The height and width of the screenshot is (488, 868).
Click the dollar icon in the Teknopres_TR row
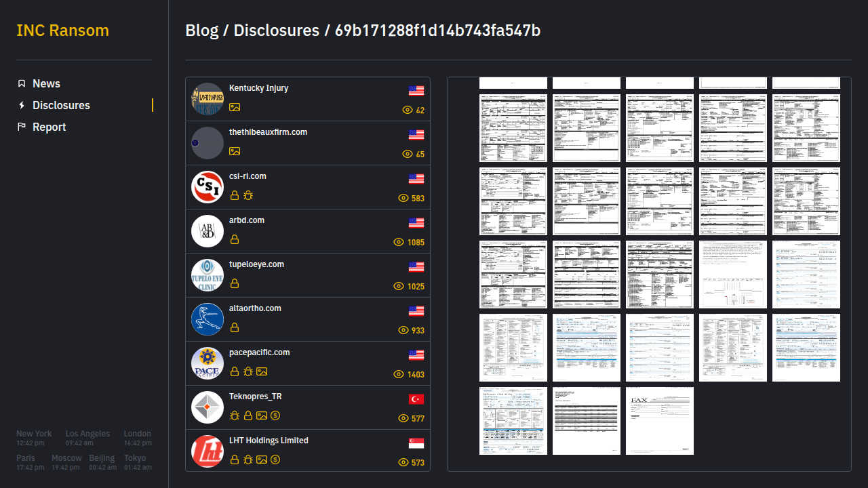[275, 415]
